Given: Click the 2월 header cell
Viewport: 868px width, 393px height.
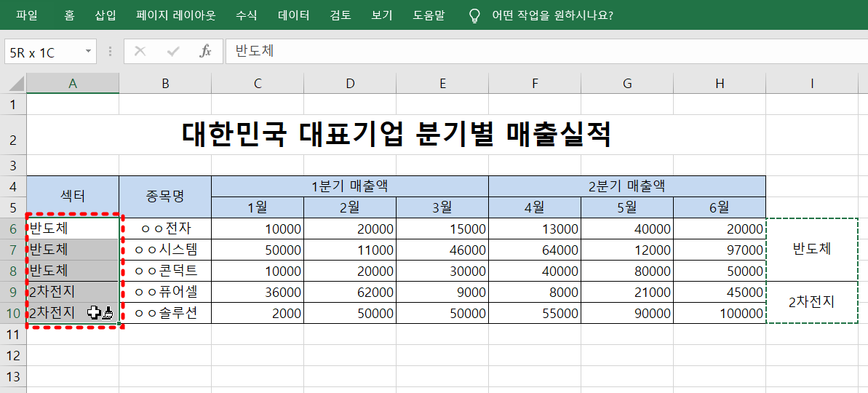Looking at the screenshot, I should pyautogui.click(x=350, y=207).
